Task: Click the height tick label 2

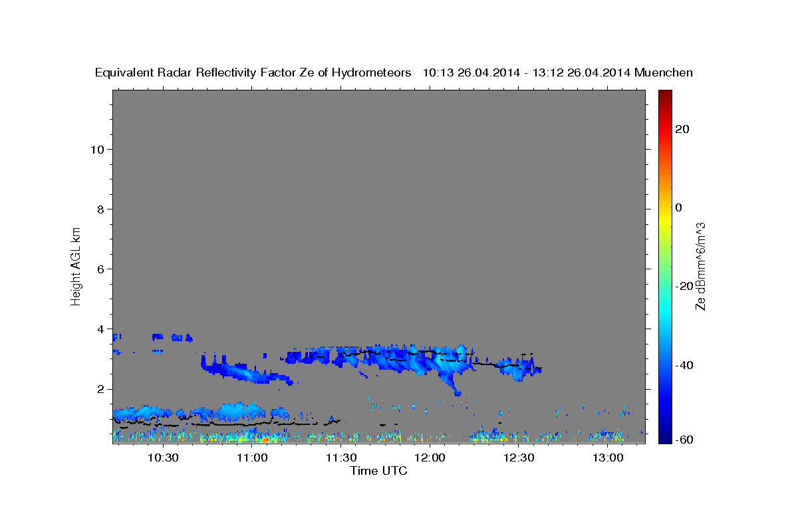Action: (101, 389)
